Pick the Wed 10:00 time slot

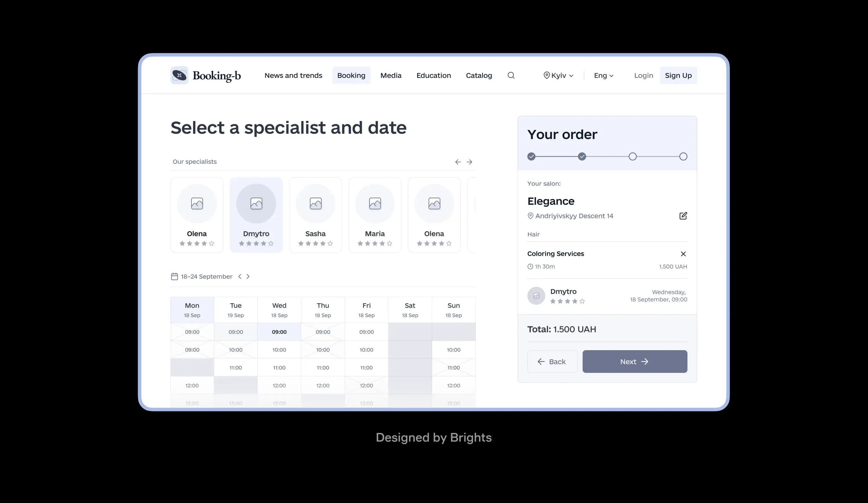279,350
